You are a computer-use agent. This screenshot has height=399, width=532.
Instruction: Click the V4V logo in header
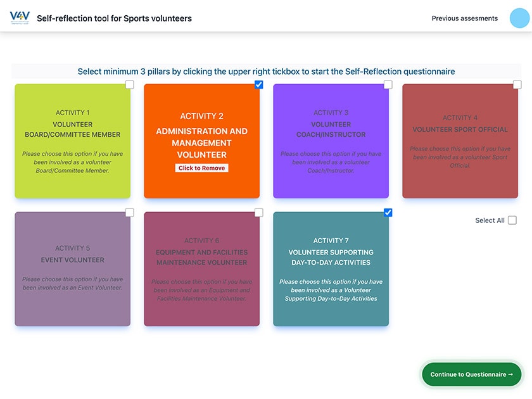tap(20, 18)
